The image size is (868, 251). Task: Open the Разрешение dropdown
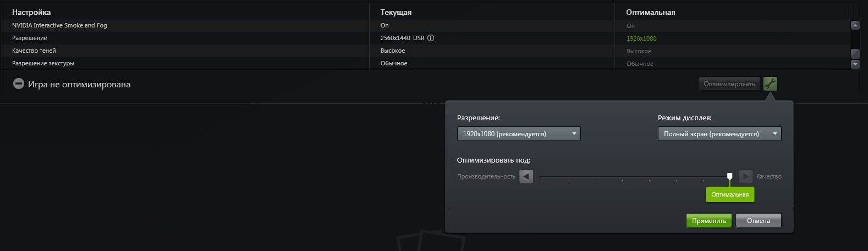coord(519,133)
